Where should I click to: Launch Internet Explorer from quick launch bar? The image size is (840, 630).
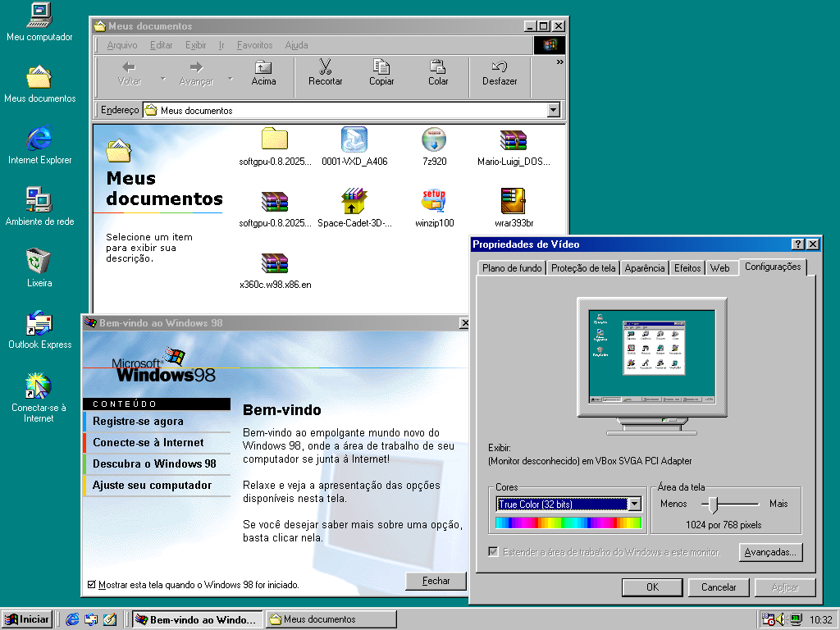pos(72,619)
